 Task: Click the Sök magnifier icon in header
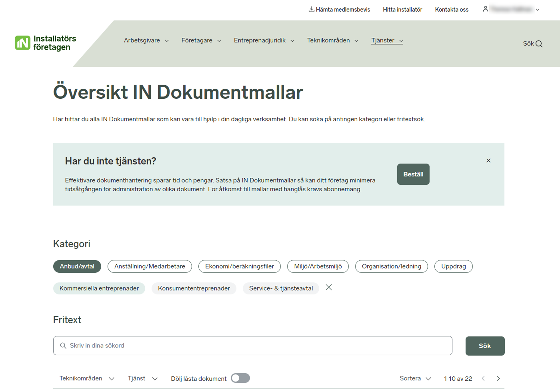point(539,44)
